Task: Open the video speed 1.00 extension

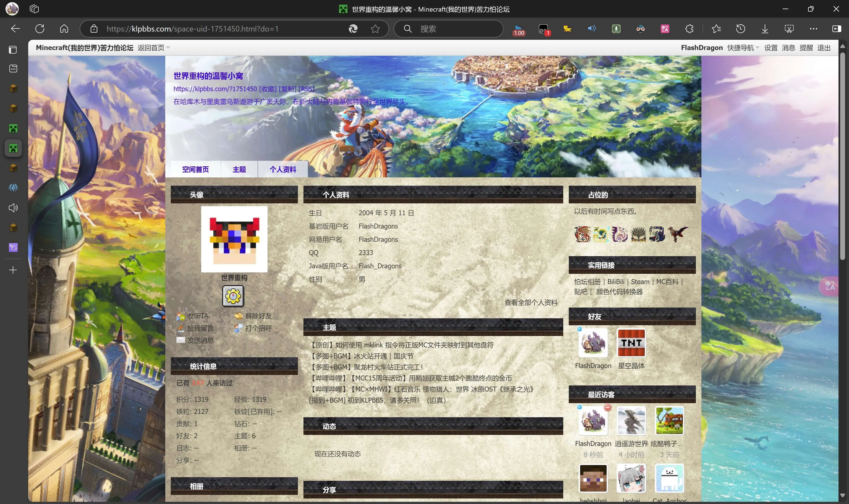Action: pos(518,30)
